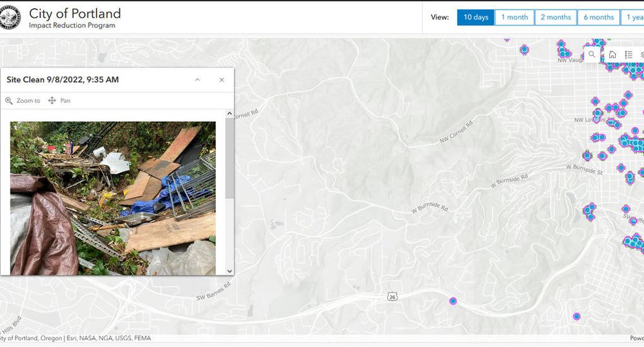The width and height of the screenshot is (644, 347).
Task: Show the 6 months view
Action: click(598, 17)
